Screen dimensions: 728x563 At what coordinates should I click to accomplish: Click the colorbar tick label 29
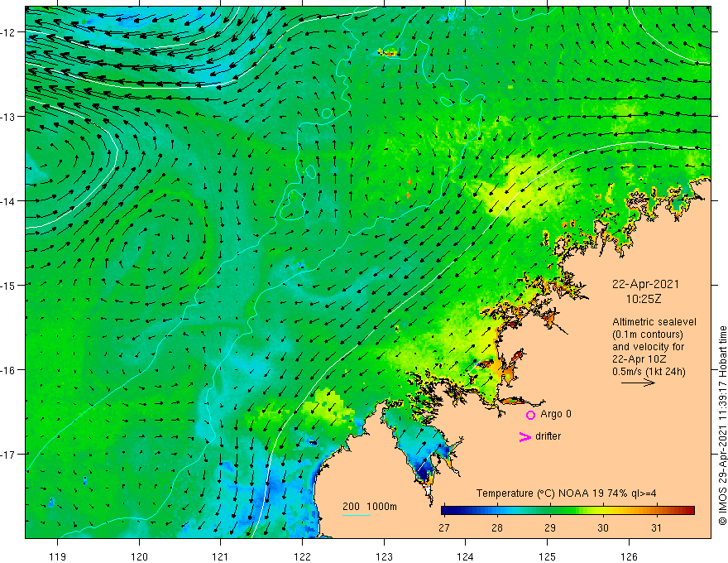point(550,527)
